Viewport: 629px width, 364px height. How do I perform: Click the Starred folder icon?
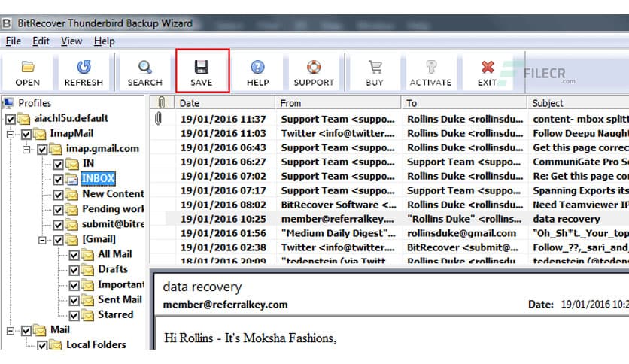click(x=87, y=315)
